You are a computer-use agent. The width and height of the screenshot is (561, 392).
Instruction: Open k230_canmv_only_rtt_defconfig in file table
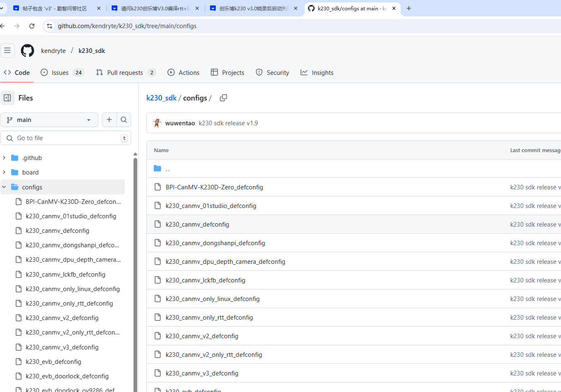coord(209,318)
